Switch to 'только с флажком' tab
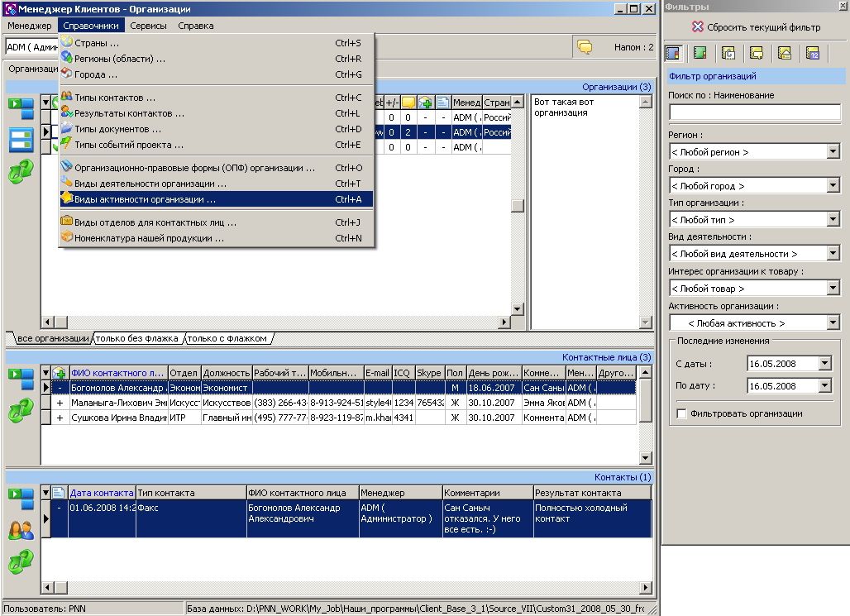Viewport: 850px width, 616px height. pos(227,338)
